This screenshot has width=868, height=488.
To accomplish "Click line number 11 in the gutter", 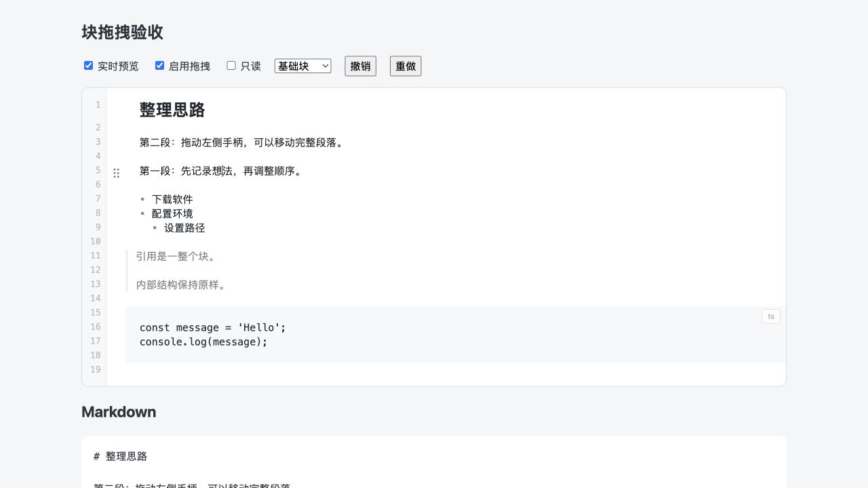I will (96, 256).
